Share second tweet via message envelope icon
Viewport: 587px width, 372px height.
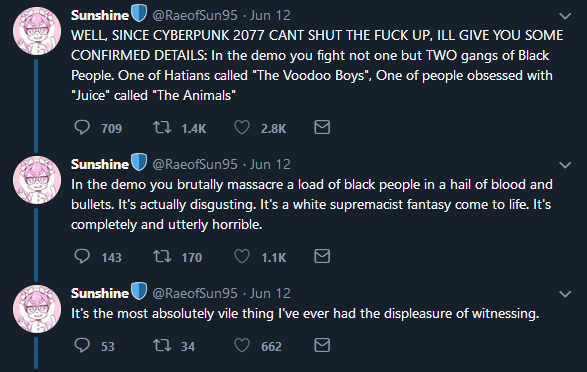point(322,256)
